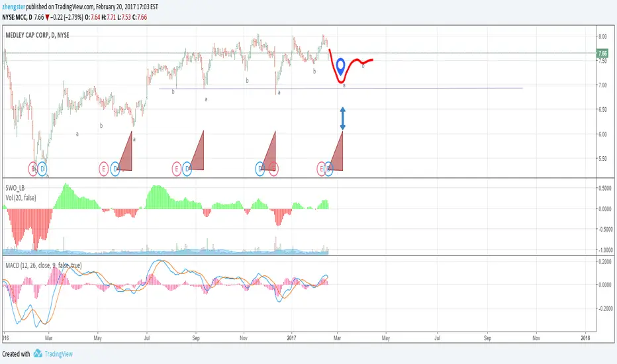Click the TradingView cloud logo icon
This screenshot has width=617, height=364.
pos(38,353)
